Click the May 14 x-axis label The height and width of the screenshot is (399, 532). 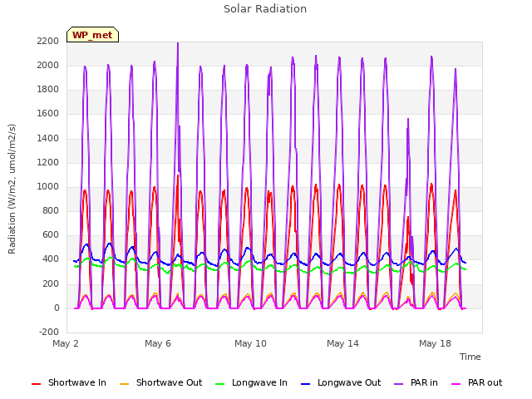coord(342,343)
